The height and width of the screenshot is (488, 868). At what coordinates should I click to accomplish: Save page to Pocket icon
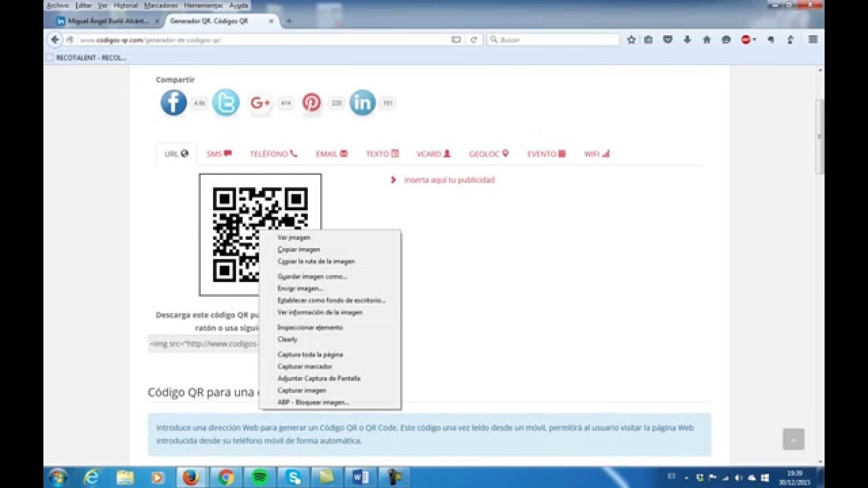coord(667,40)
